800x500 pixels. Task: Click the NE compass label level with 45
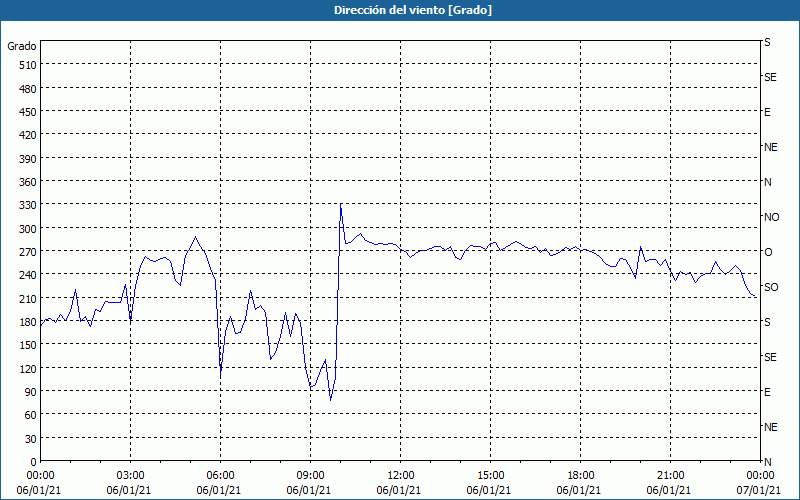(770, 427)
